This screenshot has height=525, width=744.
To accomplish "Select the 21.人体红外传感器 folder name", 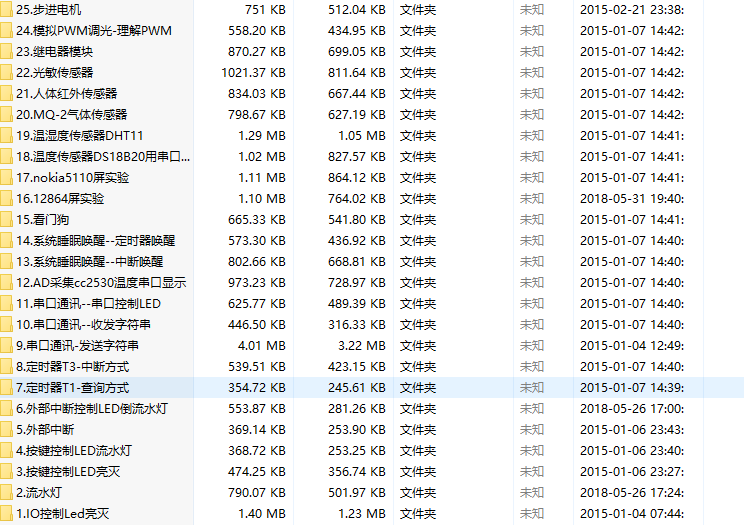I will tap(66, 94).
